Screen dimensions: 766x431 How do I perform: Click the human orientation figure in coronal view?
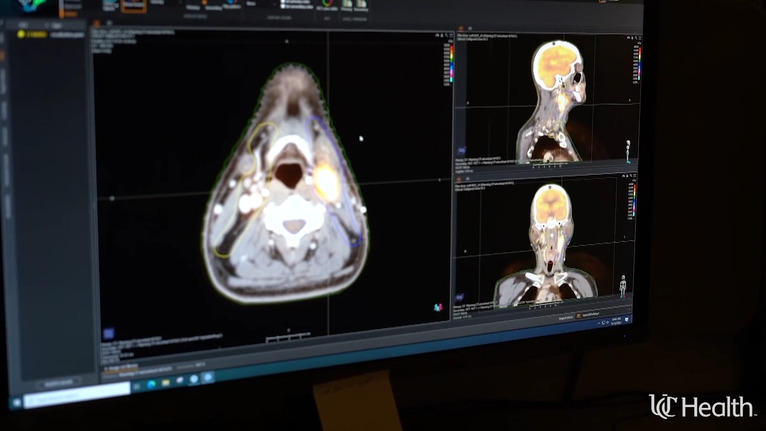pyautogui.click(x=623, y=288)
